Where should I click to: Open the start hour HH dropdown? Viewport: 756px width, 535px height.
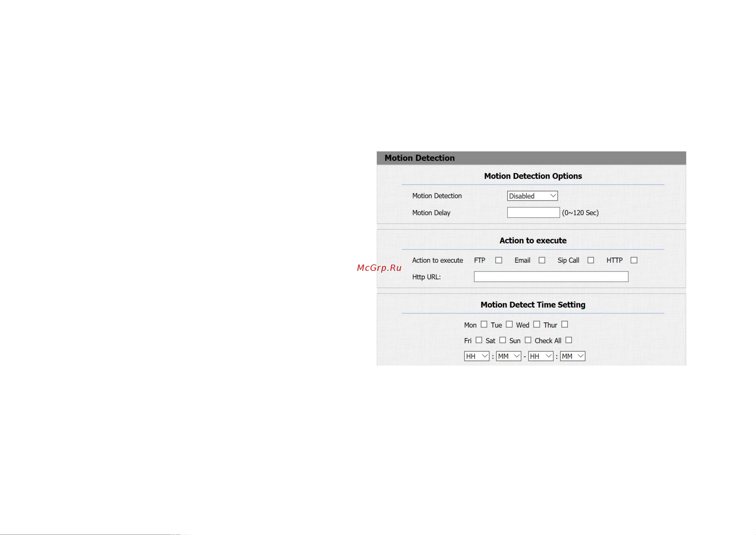pos(476,356)
